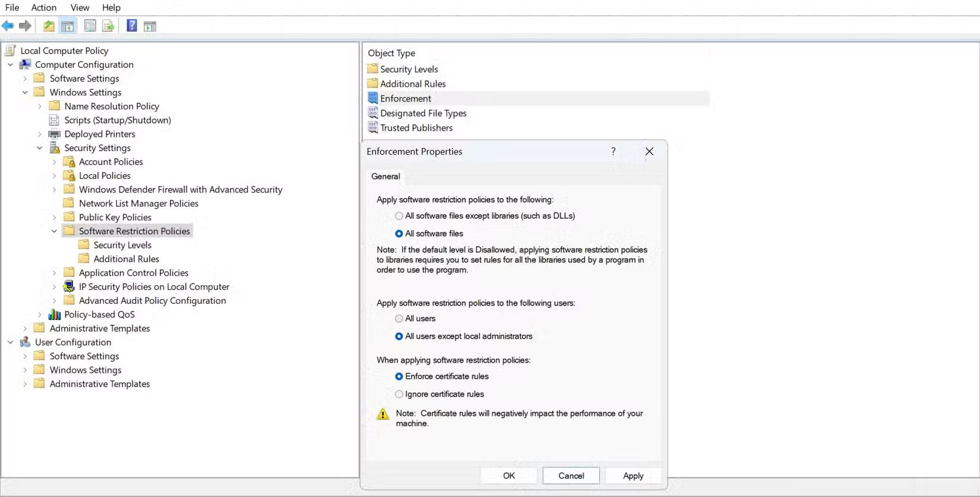Toggle Show/Hide Action Pane toolbar icon

tap(150, 26)
